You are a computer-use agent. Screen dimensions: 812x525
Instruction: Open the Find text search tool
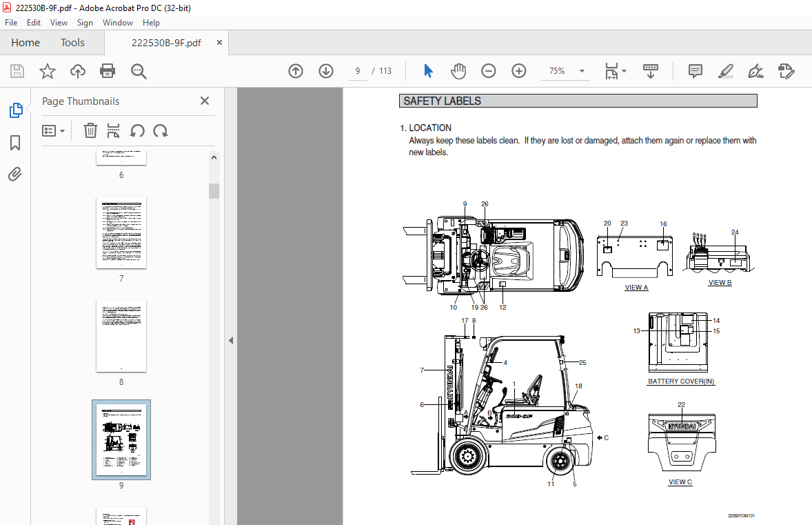pos(139,71)
